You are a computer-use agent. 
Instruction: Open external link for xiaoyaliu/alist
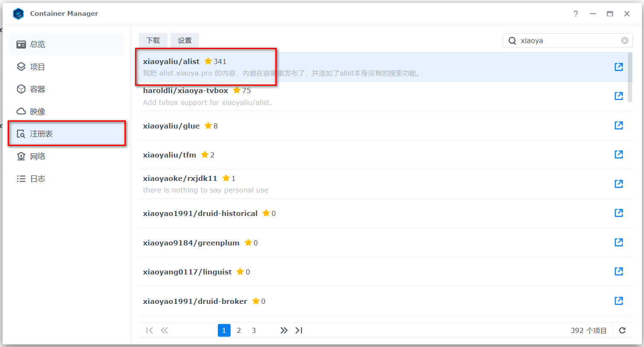[x=618, y=67]
